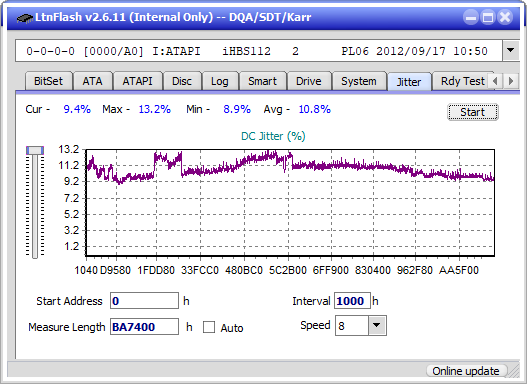Click the LtnFlash chip icon in title bar
Screen dimensions: 527x384
pyautogui.click(x=25, y=18)
